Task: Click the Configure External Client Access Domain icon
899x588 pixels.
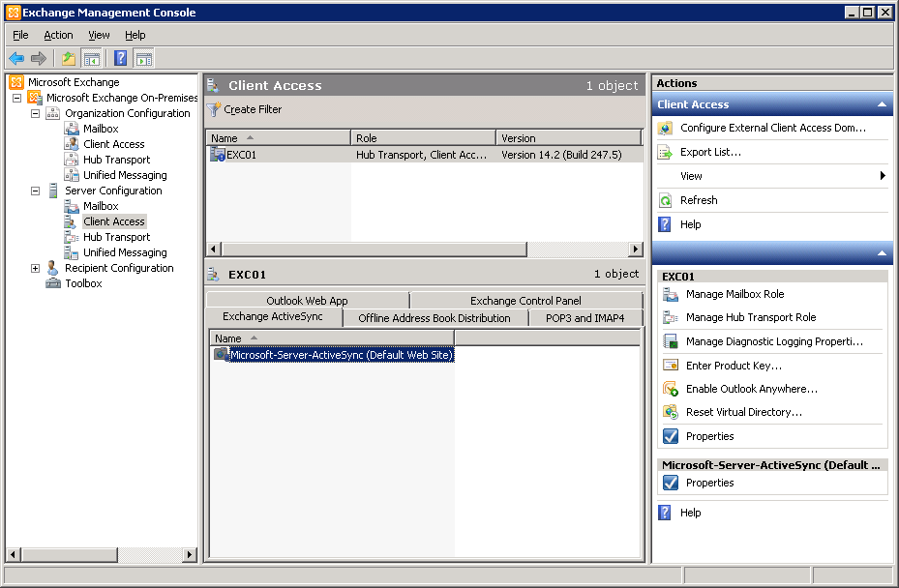Action: 665,128
